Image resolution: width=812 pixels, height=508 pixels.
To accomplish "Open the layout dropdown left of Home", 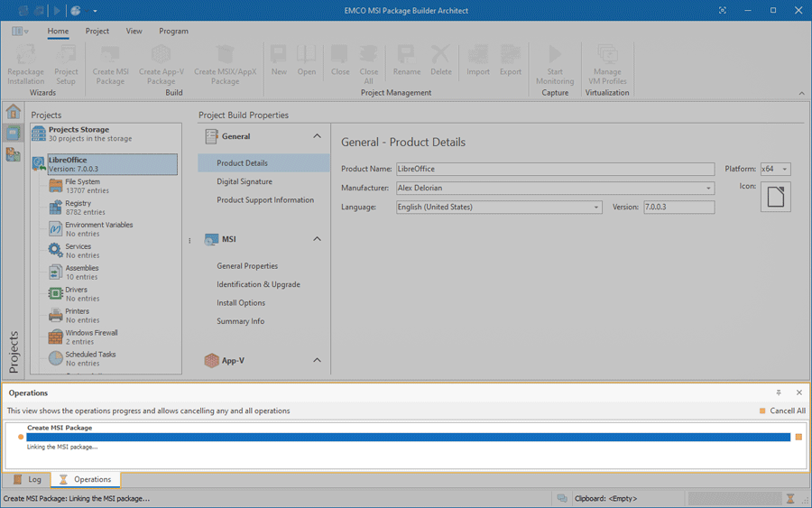I will [20, 31].
